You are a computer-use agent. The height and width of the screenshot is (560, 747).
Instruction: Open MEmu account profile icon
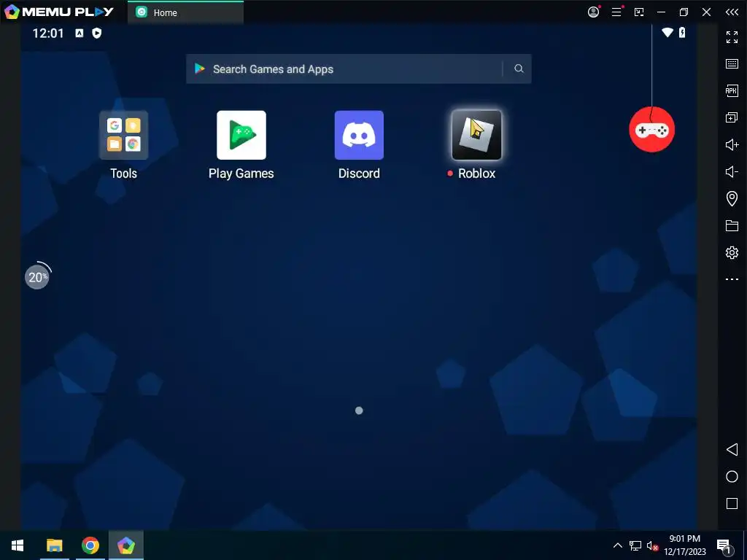click(593, 12)
